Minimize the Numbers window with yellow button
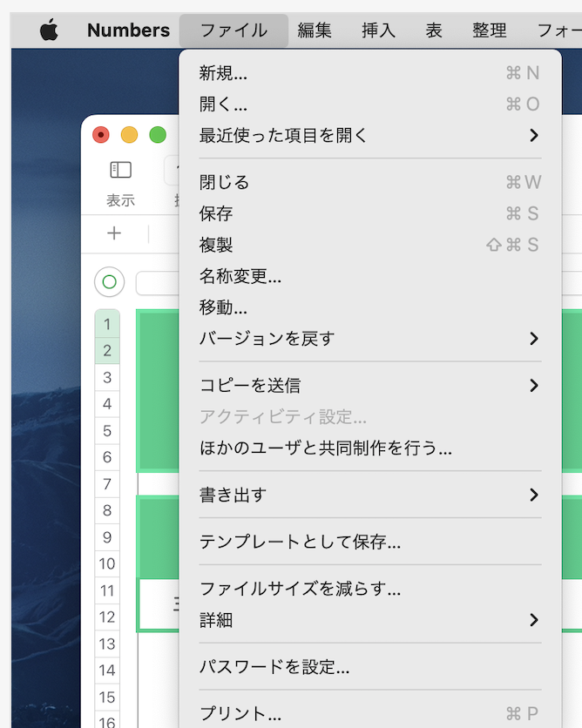This screenshot has height=728, width=582. coord(129,135)
